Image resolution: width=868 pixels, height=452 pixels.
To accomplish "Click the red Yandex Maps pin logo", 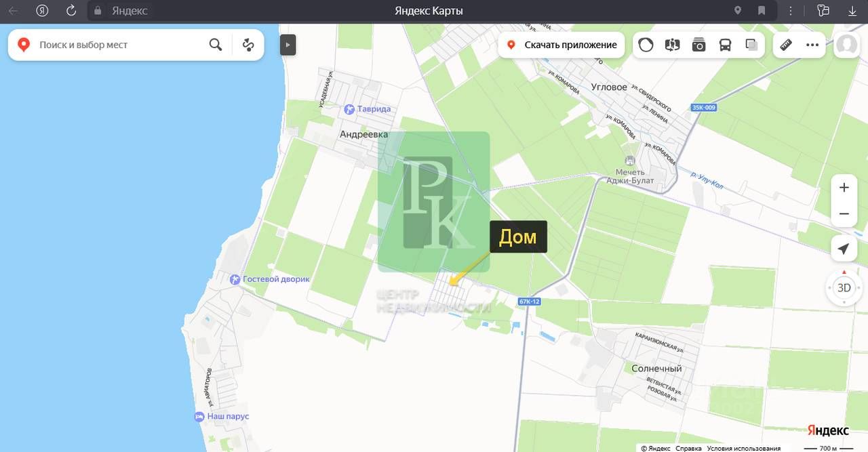I will (24, 45).
